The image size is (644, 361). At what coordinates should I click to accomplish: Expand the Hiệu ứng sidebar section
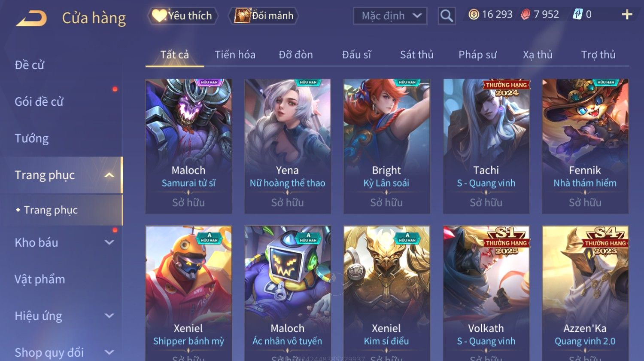(109, 316)
